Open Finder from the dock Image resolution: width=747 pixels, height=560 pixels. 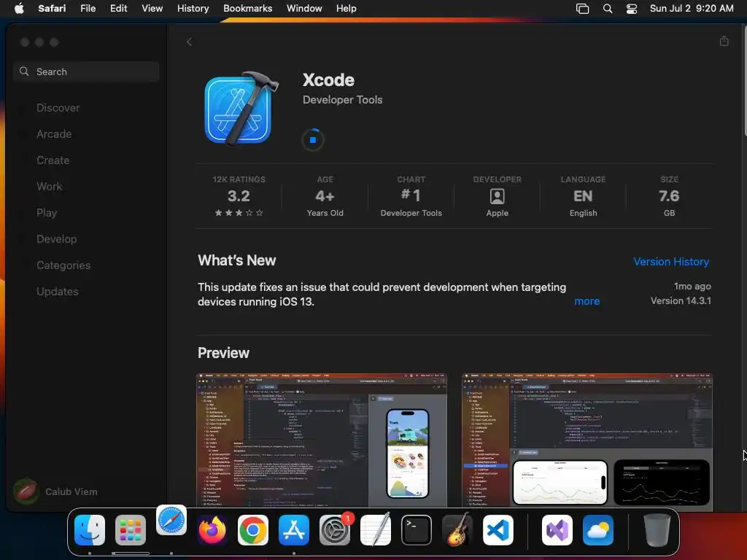[90, 530]
